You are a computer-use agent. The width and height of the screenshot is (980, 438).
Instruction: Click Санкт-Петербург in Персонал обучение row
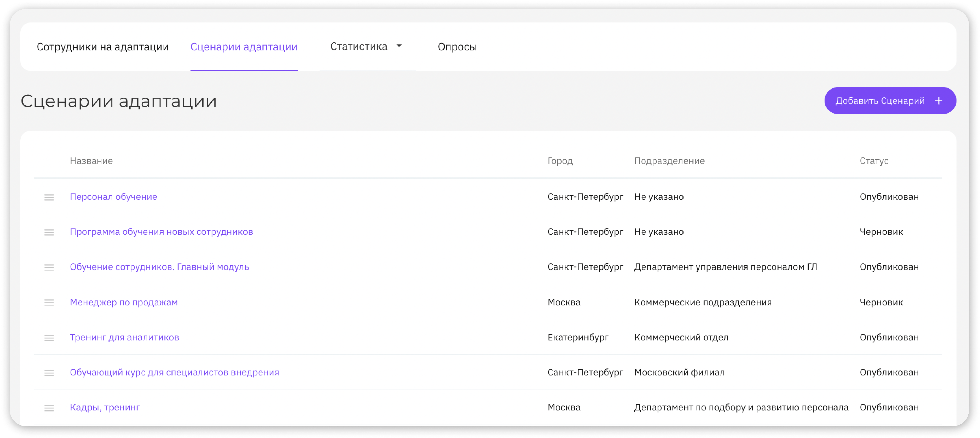tap(585, 197)
